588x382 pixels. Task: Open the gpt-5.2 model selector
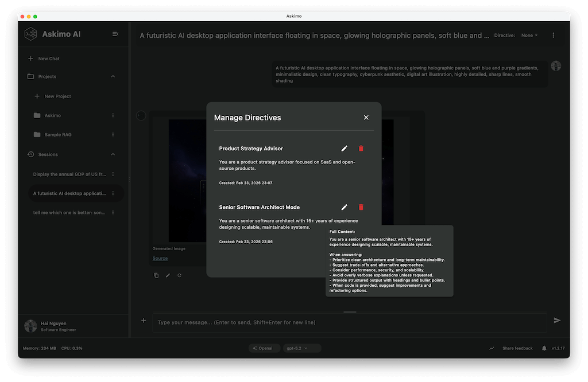(x=301, y=348)
